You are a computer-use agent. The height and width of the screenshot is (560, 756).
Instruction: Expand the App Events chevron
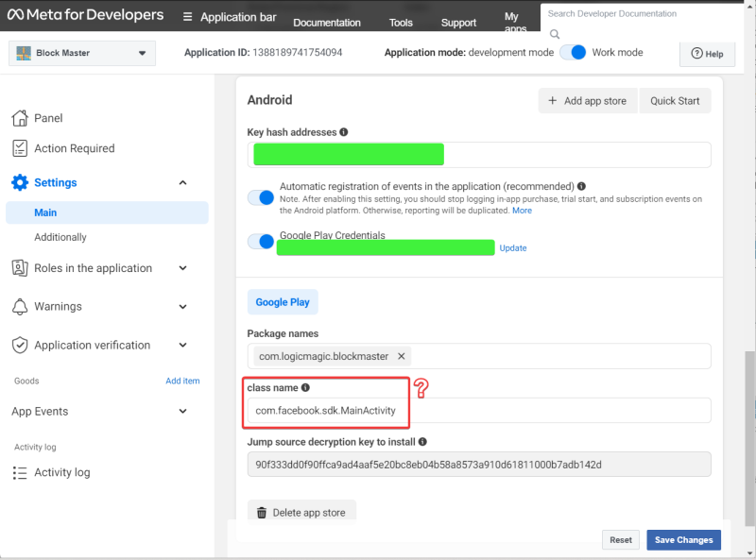[x=182, y=411]
